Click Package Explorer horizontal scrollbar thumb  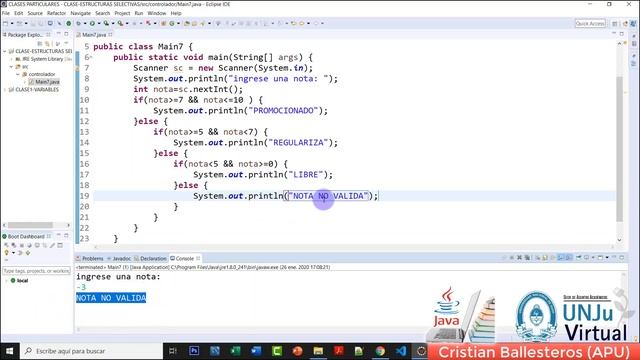pyautogui.click(x=30, y=225)
